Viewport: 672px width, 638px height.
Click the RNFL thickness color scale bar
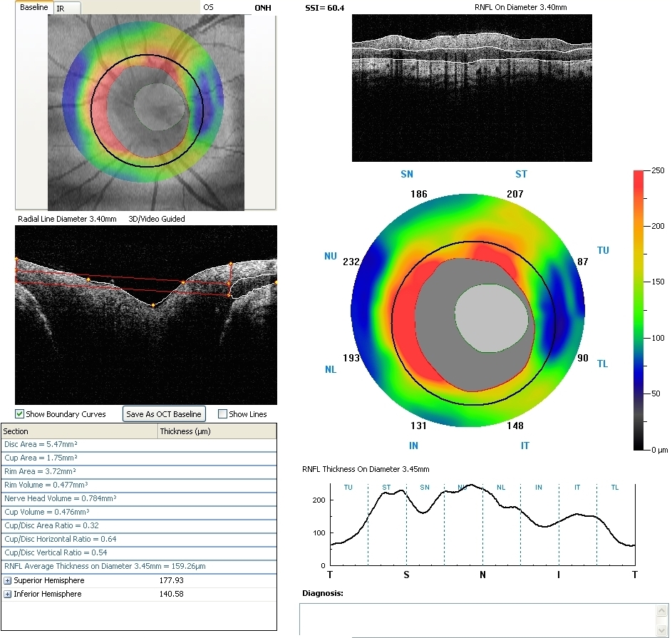click(x=639, y=310)
